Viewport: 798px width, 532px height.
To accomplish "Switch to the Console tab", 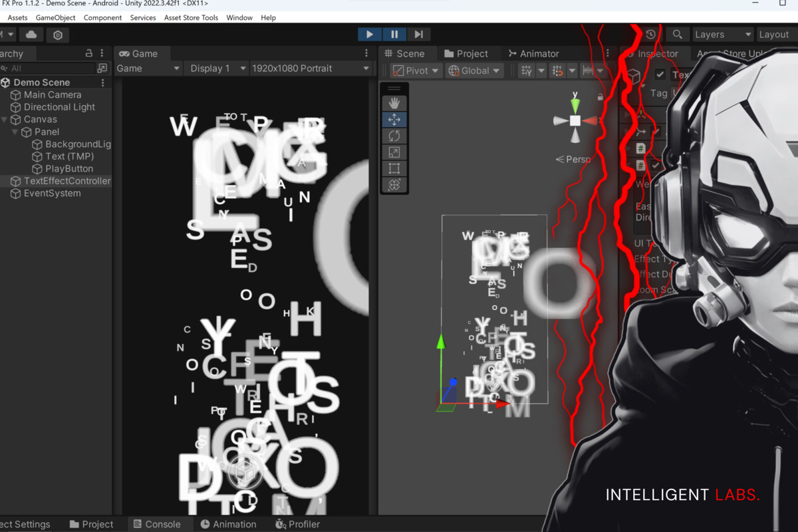I will 157,524.
